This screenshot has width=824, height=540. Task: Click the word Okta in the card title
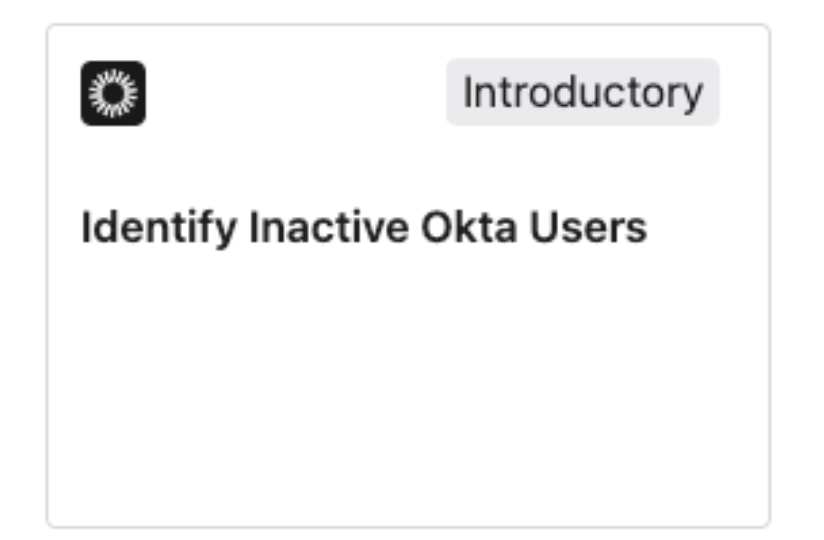coord(479,229)
